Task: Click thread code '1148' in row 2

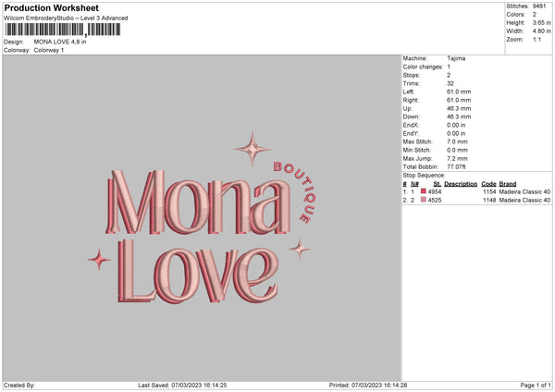Action: coord(489,201)
